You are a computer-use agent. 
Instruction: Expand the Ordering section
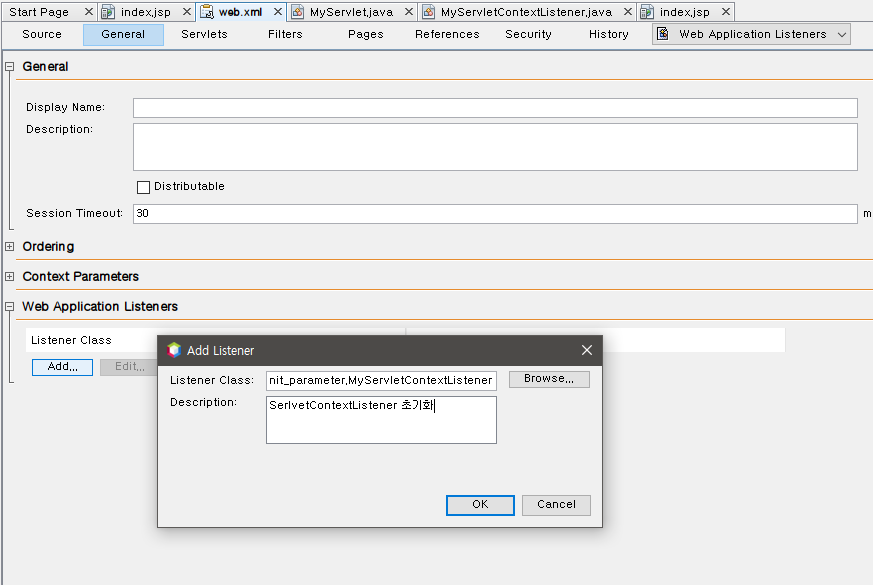coord(9,247)
